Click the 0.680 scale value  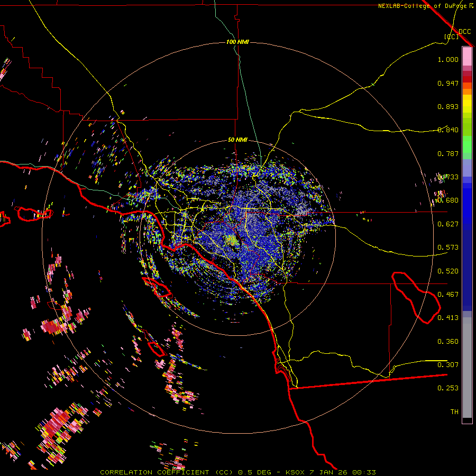pos(448,200)
